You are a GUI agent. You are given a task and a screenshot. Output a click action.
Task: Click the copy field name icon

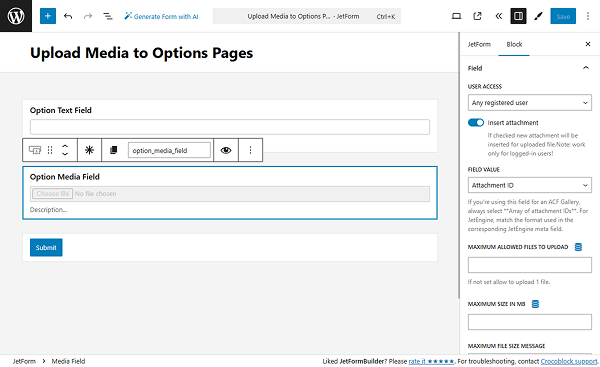pos(113,150)
